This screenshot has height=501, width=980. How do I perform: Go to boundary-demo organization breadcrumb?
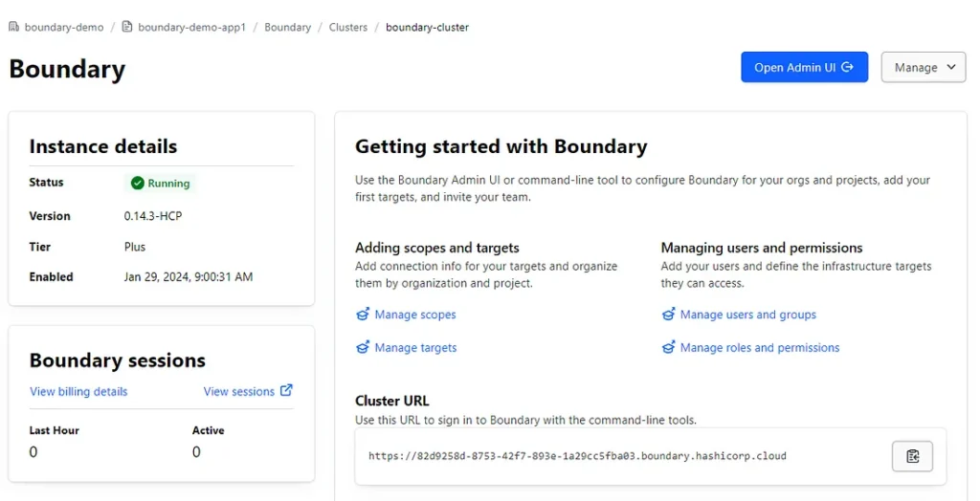64,27
